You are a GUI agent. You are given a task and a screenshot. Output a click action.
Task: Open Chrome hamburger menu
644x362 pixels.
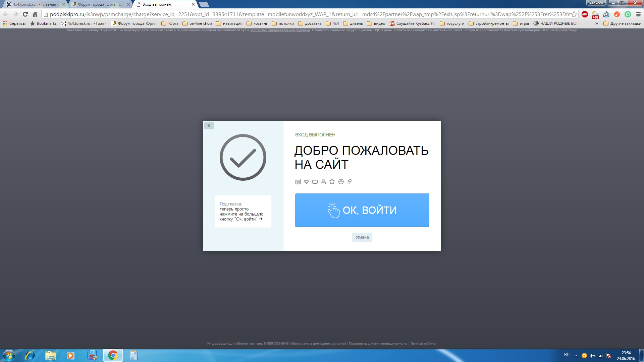(638, 14)
